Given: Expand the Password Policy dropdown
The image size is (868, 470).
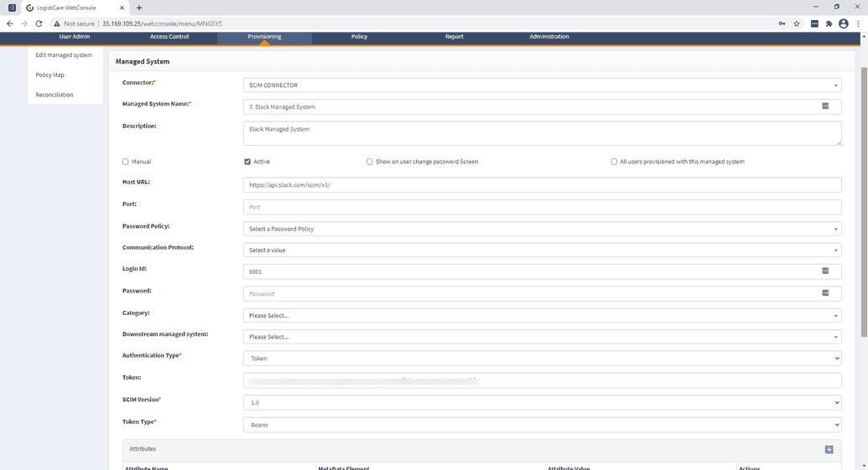Looking at the screenshot, I should (x=542, y=229).
